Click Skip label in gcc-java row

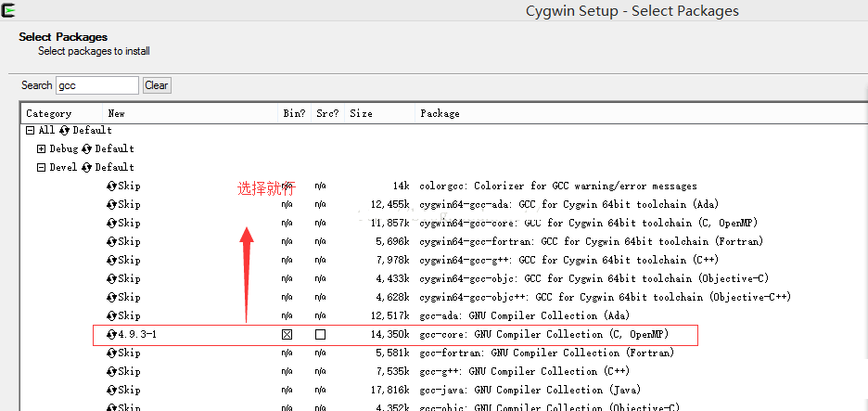(x=129, y=390)
